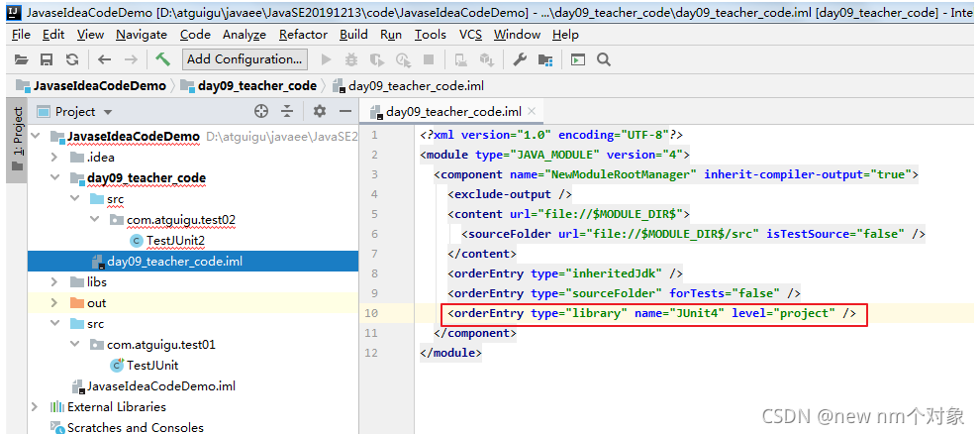Expand the out folder

point(54,302)
